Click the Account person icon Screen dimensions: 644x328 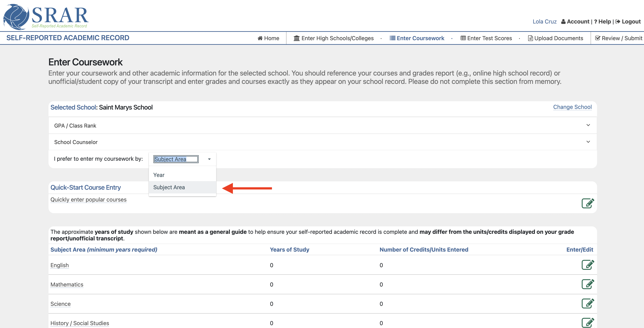[x=563, y=22]
